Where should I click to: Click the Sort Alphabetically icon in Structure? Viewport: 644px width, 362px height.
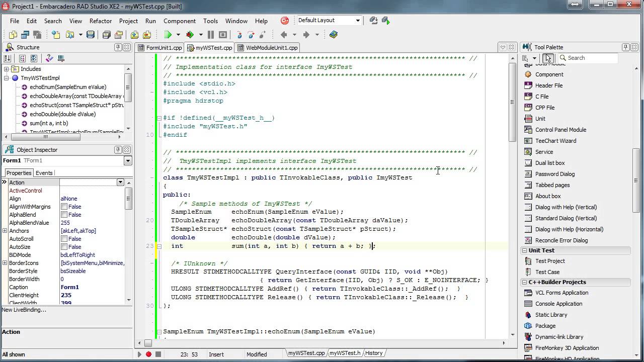pos(8,58)
